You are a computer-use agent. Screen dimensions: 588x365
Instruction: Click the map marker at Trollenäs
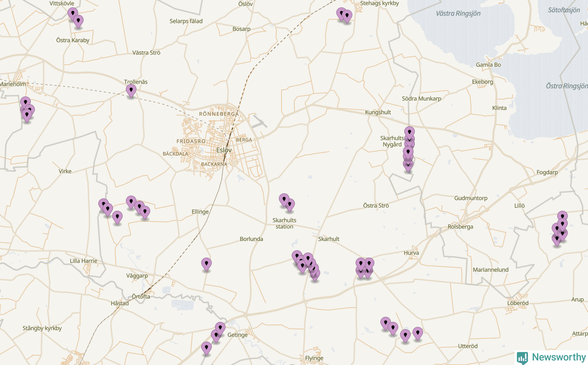[131, 90]
